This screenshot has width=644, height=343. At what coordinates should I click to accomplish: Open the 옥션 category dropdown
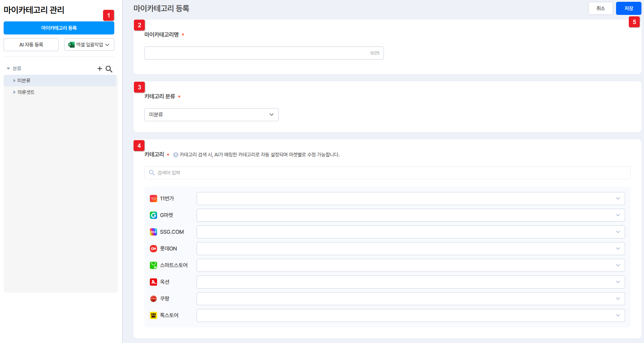411,282
